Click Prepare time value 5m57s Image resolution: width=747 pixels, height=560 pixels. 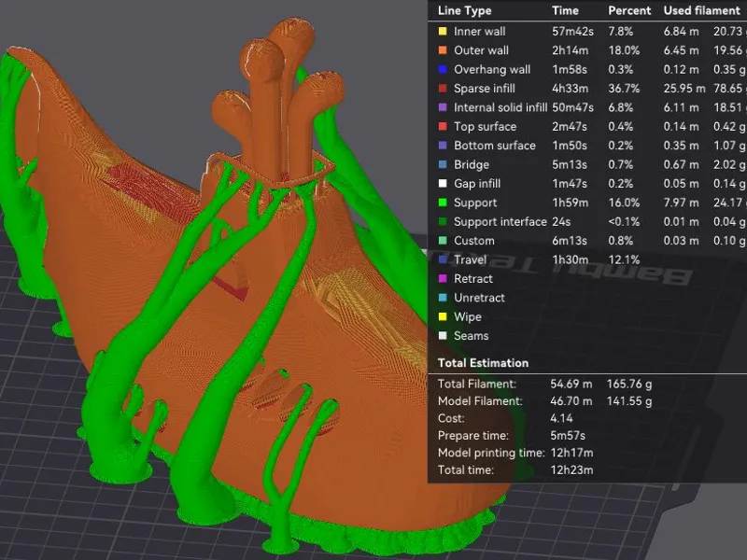point(568,435)
